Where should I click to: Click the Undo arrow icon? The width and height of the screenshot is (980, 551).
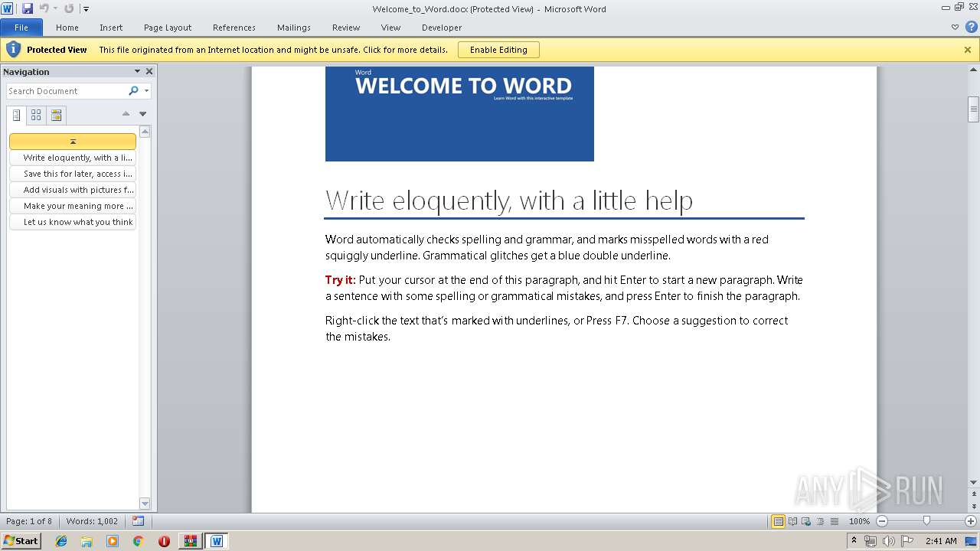(44, 8)
